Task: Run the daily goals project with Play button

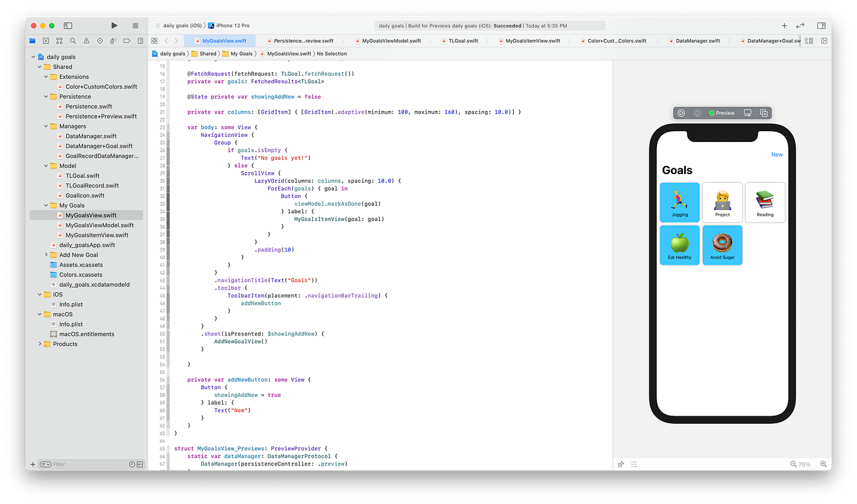Action: click(x=114, y=25)
